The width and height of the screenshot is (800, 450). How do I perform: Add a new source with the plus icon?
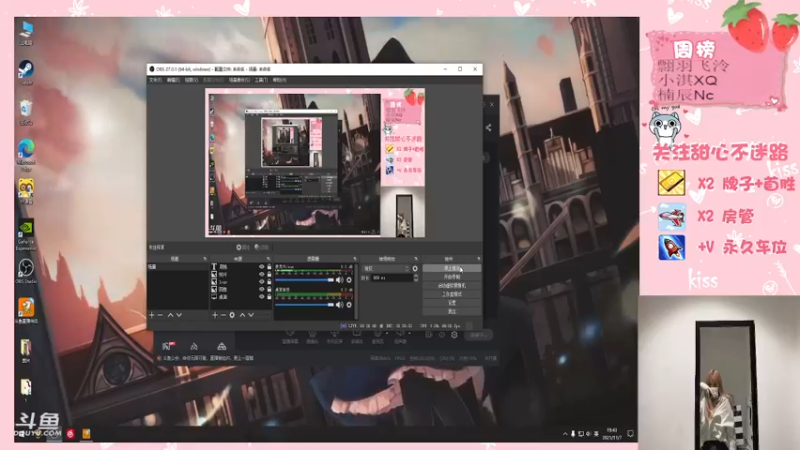point(215,315)
